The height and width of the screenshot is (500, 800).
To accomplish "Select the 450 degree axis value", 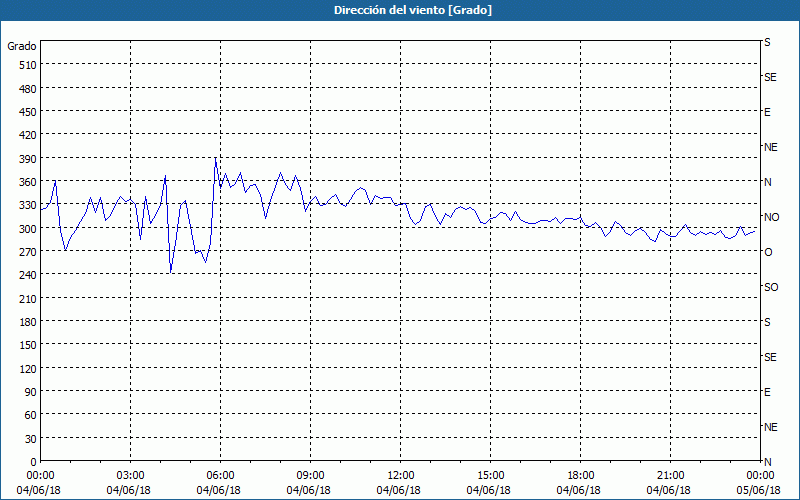I will [x=29, y=112].
